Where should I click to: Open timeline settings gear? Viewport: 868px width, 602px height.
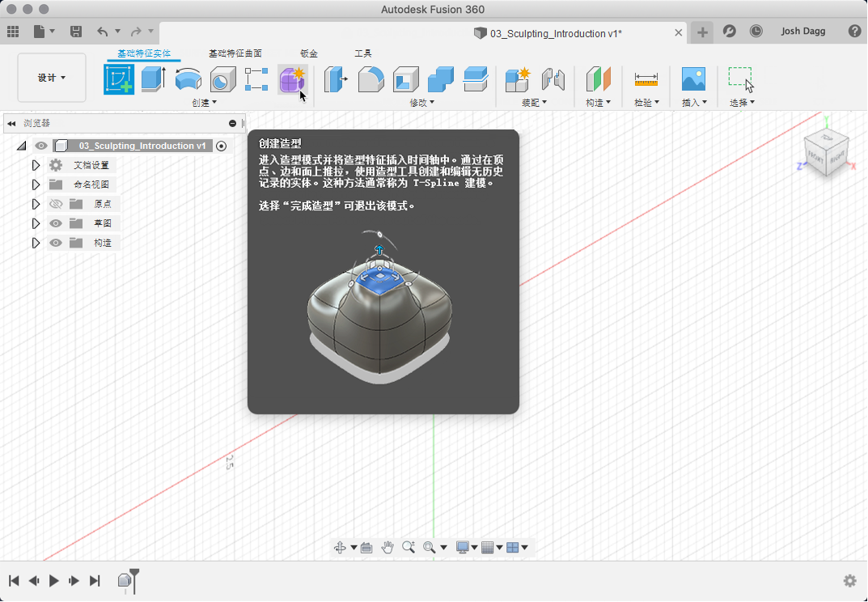849,580
